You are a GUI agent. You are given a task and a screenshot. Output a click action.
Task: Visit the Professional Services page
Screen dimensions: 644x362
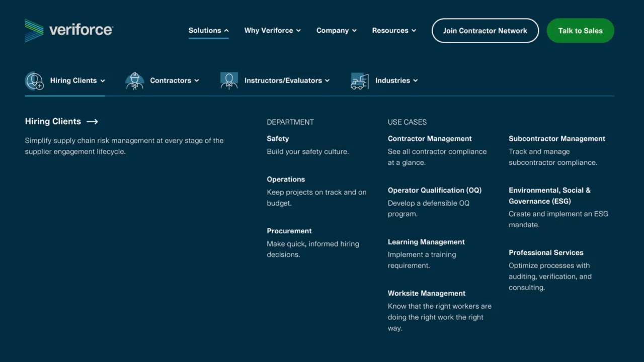tap(546, 253)
